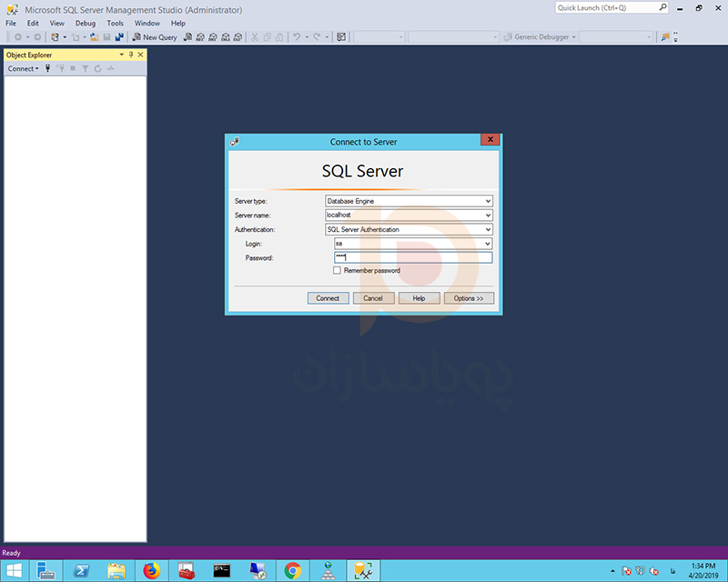This screenshot has height=582, width=728.
Task: Click the Open File folder icon
Action: pyautogui.click(x=94, y=37)
